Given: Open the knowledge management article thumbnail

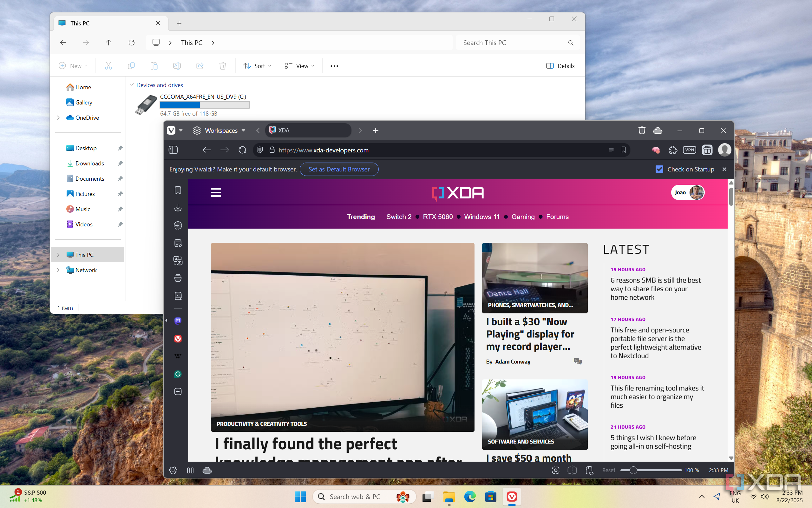Looking at the screenshot, I should pos(343,337).
